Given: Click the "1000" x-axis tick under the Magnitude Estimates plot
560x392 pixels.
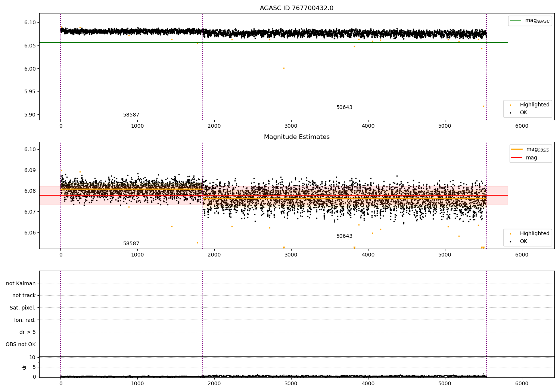Looking at the screenshot, I should click(137, 255).
